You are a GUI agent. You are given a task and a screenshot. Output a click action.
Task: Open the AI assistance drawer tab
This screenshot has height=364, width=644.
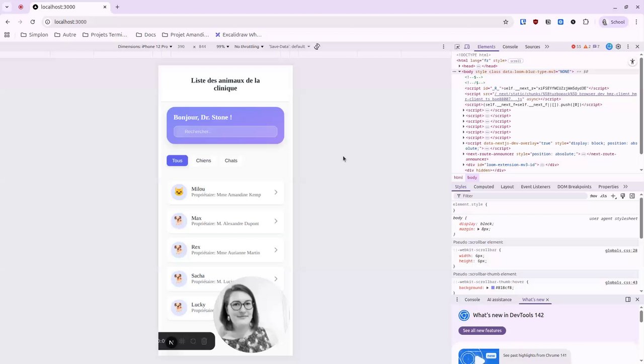click(x=499, y=300)
